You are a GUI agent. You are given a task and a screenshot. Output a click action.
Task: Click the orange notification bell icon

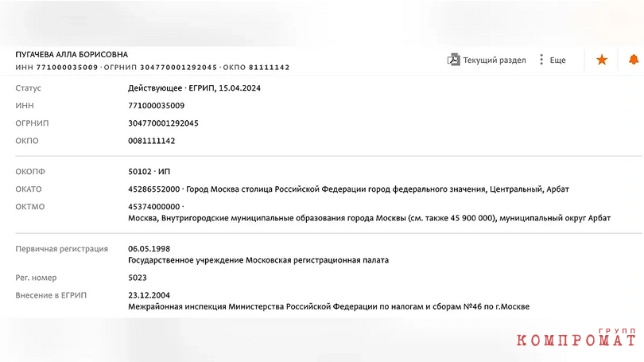[x=634, y=60]
